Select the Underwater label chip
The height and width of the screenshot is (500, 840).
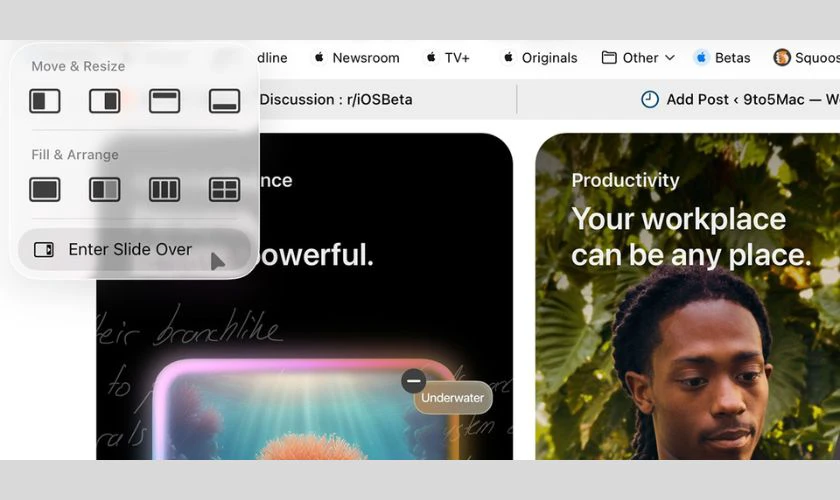coord(453,398)
